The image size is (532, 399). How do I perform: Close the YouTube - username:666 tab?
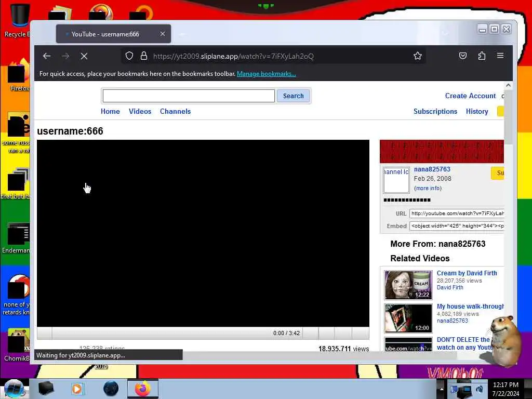tap(163, 34)
